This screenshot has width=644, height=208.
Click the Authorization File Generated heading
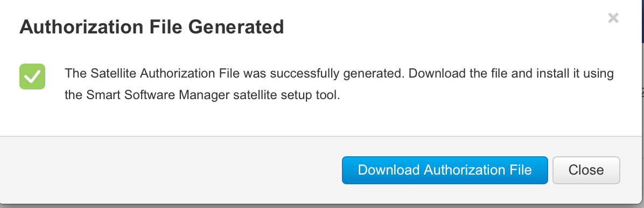151,27
